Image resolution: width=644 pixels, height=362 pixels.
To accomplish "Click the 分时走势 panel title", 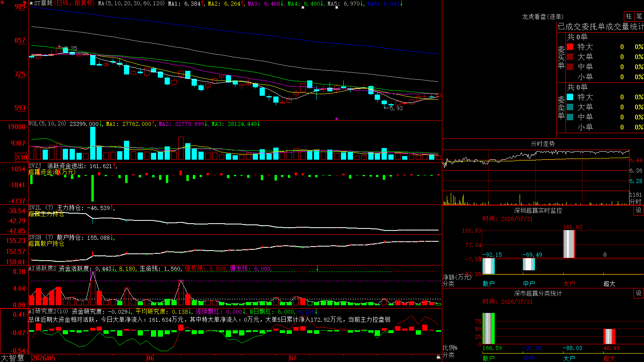I will pyautogui.click(x=543, y=144).
